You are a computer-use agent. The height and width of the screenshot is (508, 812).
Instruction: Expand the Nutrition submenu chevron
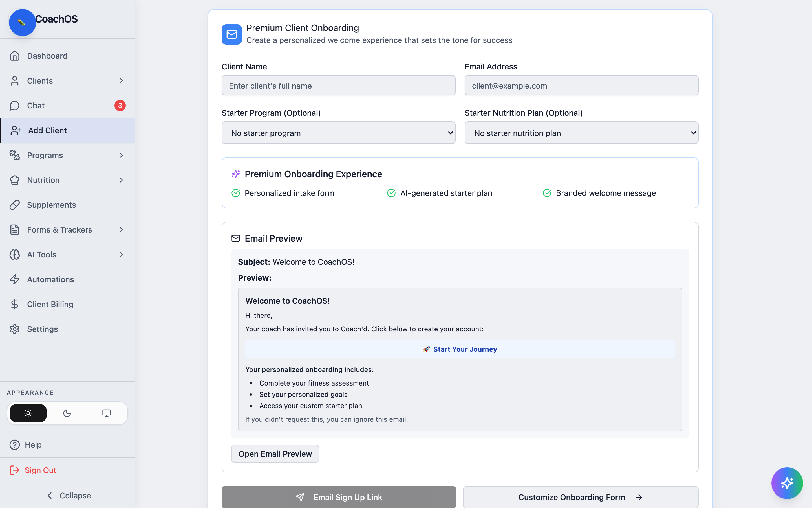point(121,180)
